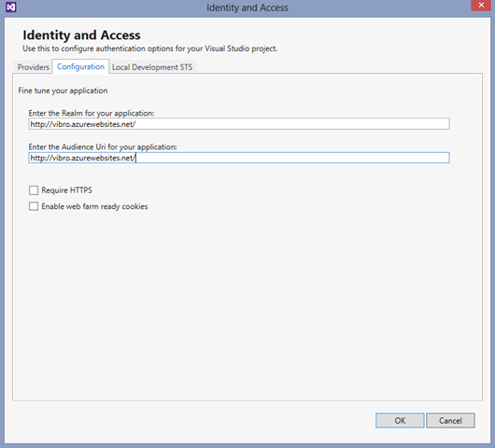Dismiss the dialog with Cancel
Viewport: 495px width, 448px height.
pyautogui.click(x=450, y=421)
